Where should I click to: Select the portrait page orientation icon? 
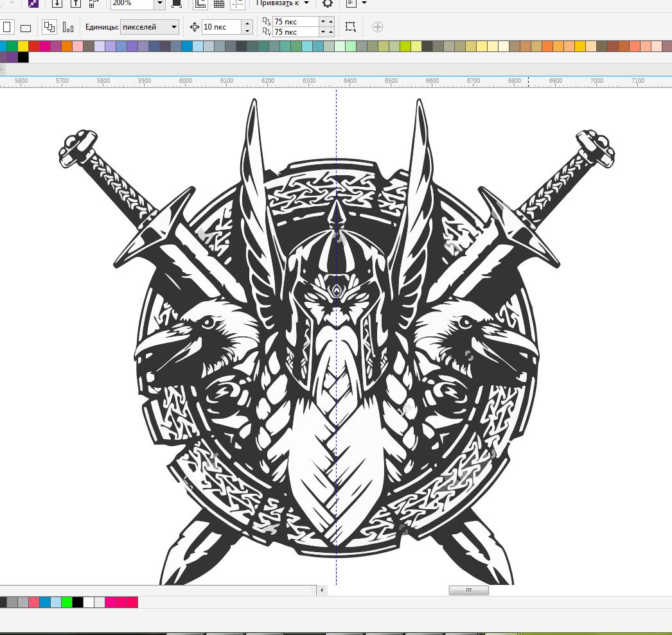(x=7, y=27)
